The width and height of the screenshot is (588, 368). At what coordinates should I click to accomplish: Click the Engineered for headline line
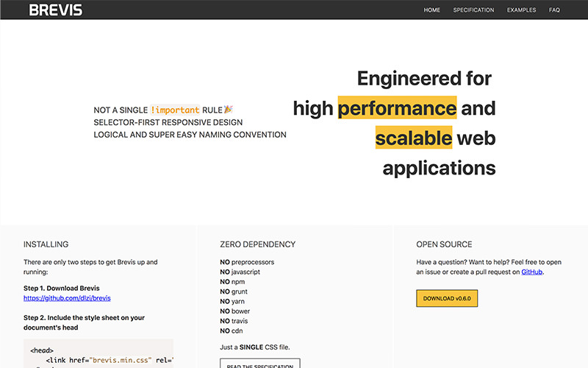[x=424, y=78]
